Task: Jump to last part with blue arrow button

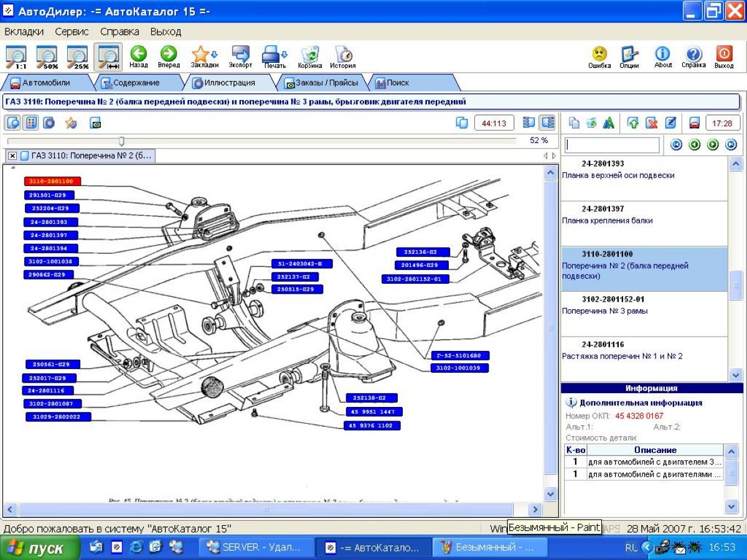Action: click(731, 145)
